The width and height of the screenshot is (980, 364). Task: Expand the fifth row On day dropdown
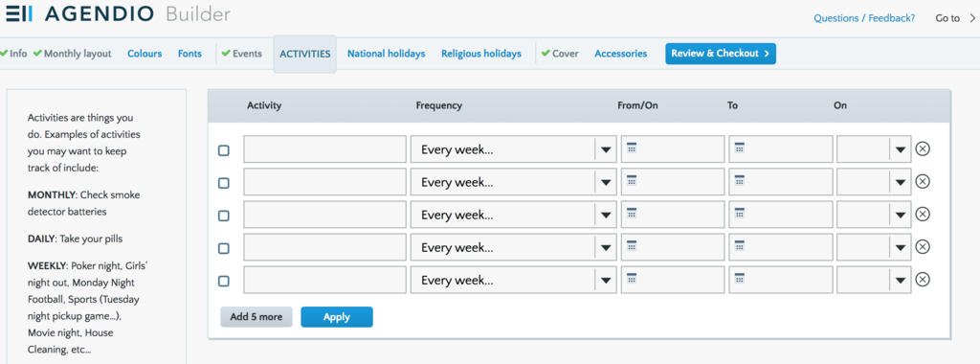[x=874, y=279]
